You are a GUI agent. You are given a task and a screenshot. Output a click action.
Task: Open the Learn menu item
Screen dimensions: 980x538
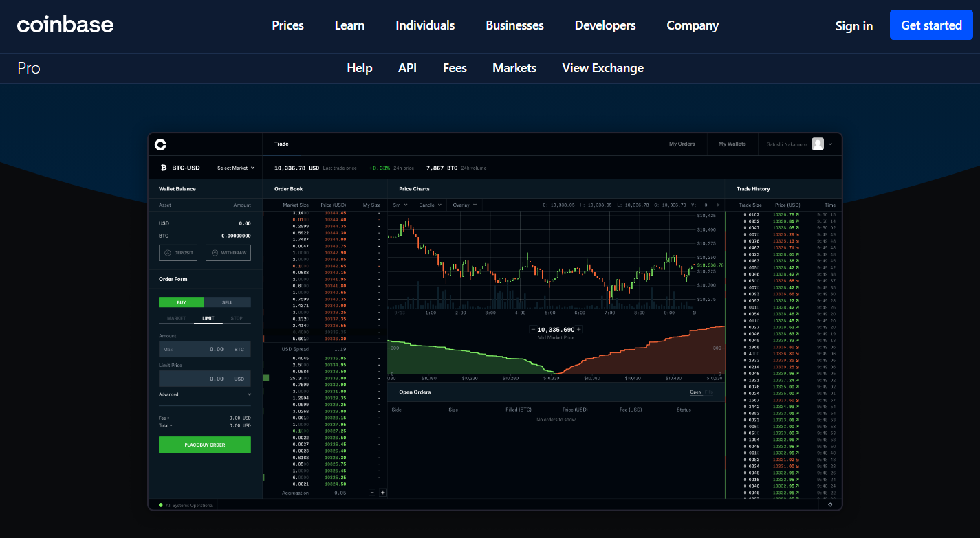[x=349, y=25]
